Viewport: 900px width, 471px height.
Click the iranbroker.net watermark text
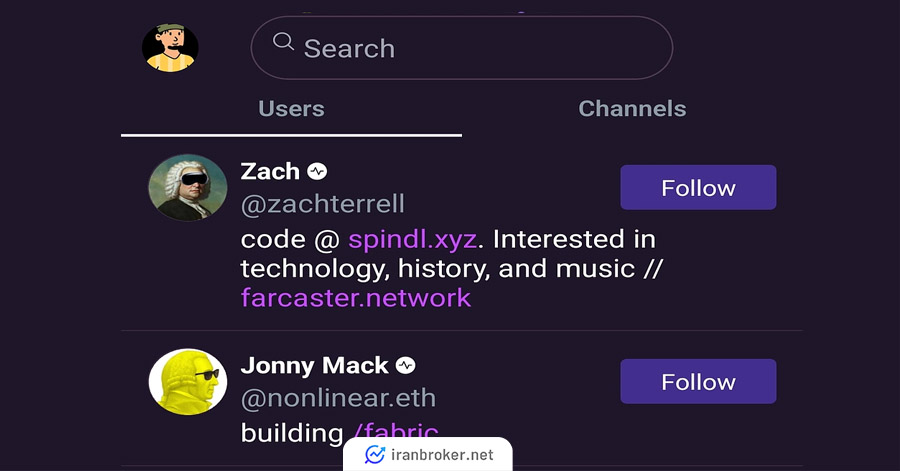[x=442, y=455]
